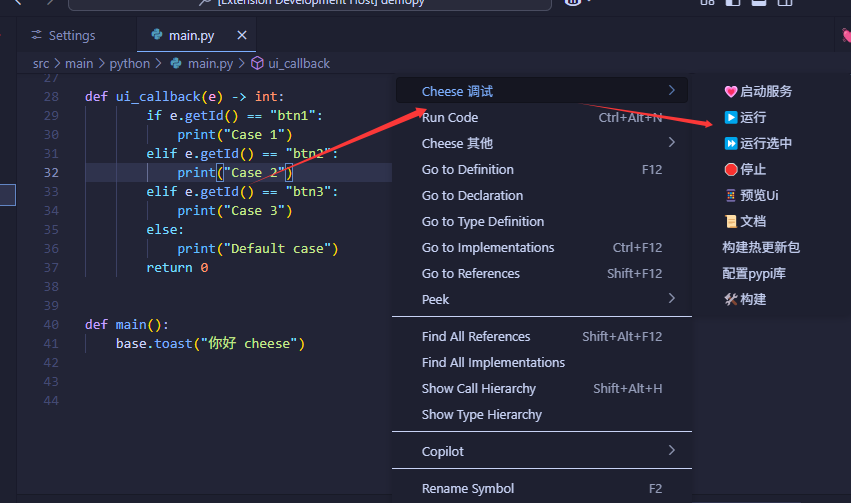
Task: Choose Rename Symbol
Action: click(542, 488)
